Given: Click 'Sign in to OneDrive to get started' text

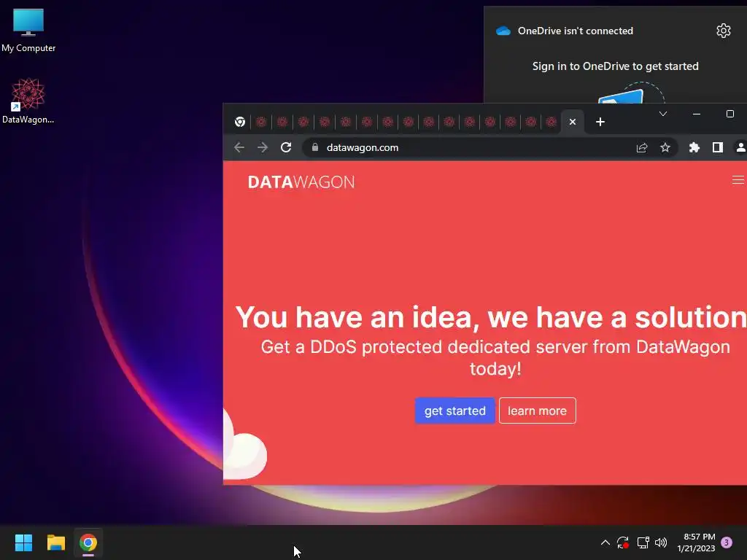Looking at the screenshot, I should [615, 66].
